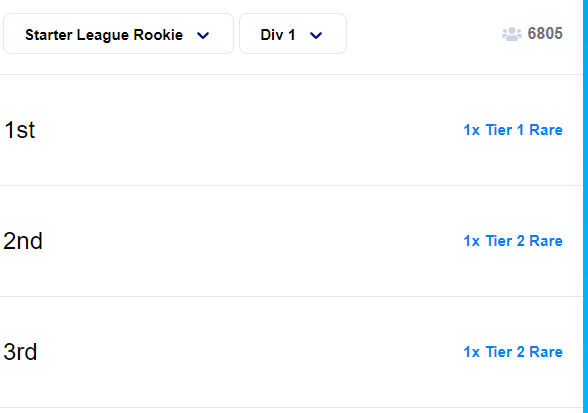The image size is (588, 413).
Task: Open the Starter League Rookie dropdown
Action: [x=118, y=34]
